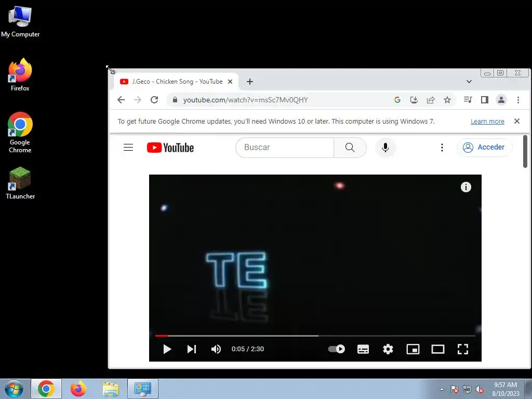
Task: Select the J.Geco - Chicken Song tab
Action: pyautogui.click(x=176, y=82)
